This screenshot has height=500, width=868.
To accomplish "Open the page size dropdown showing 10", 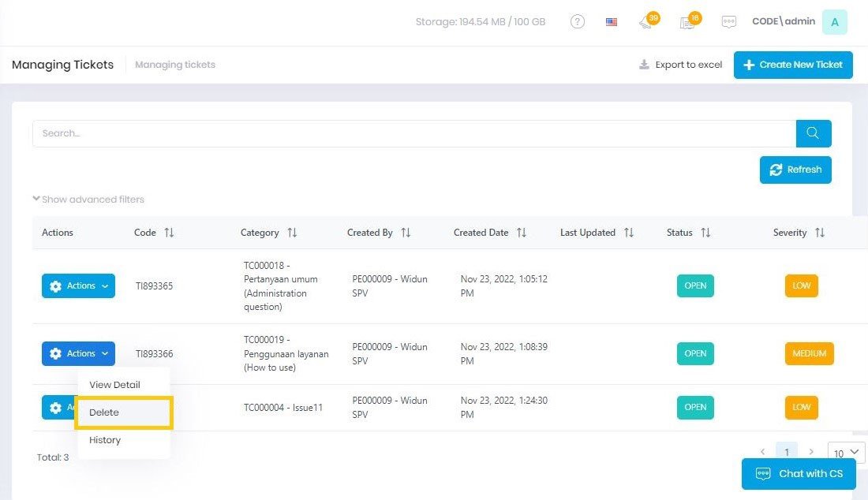I will pos(846,453).
